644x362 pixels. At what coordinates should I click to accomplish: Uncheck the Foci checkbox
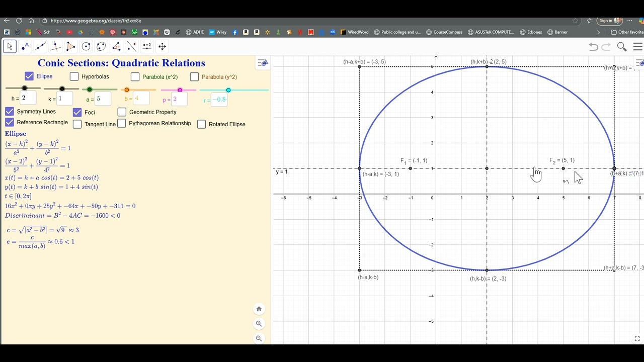(77, 112)
